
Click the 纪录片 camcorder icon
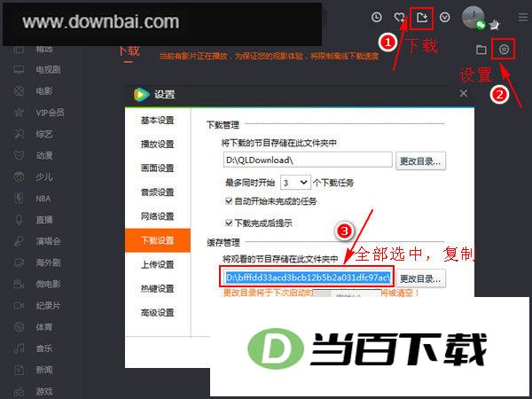point(19,306)
